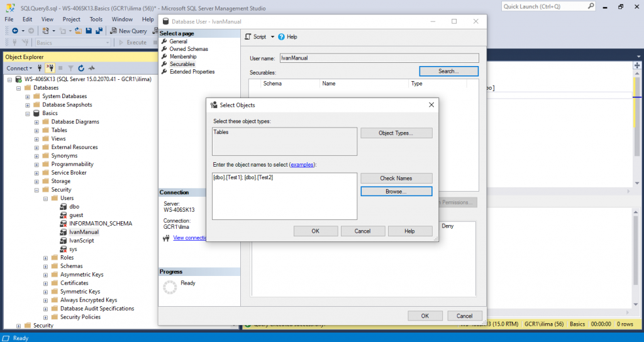Image resolution: width=644 pixels, height=342 pixels.
Task: Open the new project dropdown arrow
Action: pos(54,31)
